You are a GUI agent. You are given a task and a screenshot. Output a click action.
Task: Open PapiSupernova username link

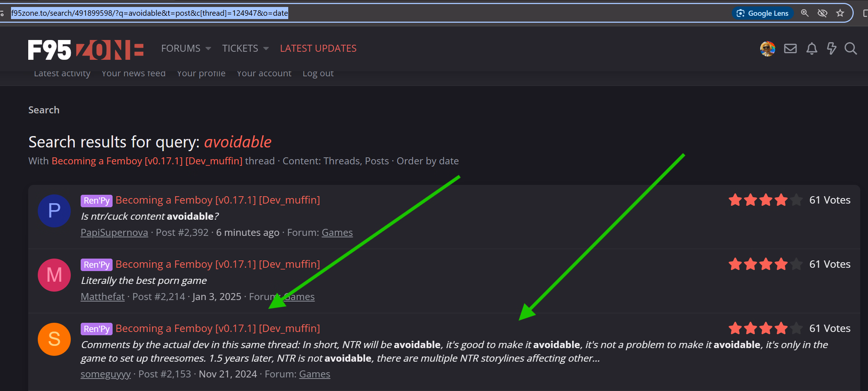(x=114, y=233)
